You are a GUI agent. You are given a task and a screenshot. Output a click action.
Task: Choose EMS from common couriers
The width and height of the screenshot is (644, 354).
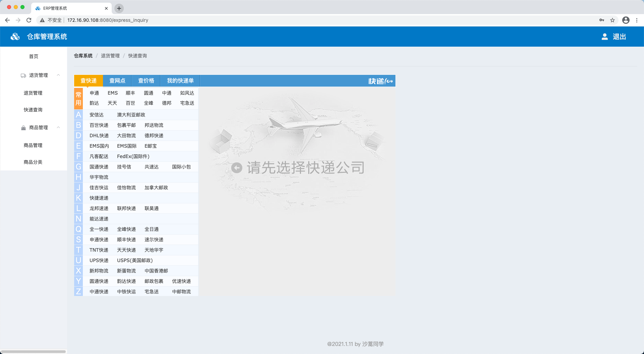pyautogui.click(x=113, y=93)
